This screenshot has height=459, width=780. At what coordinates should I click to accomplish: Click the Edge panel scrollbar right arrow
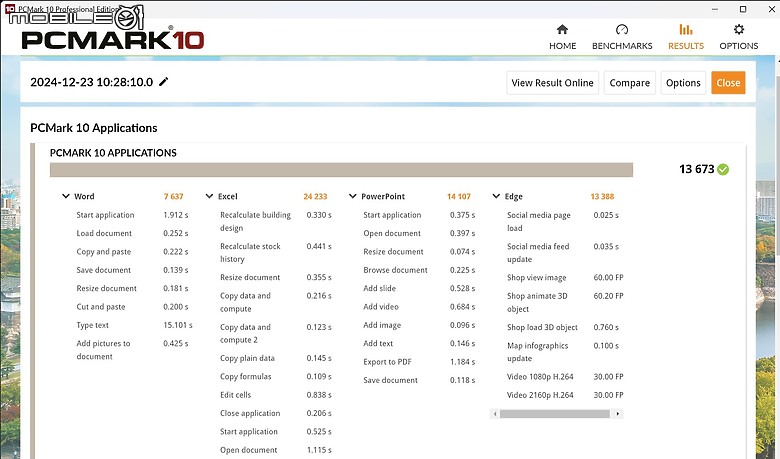(x=618, y=414)
